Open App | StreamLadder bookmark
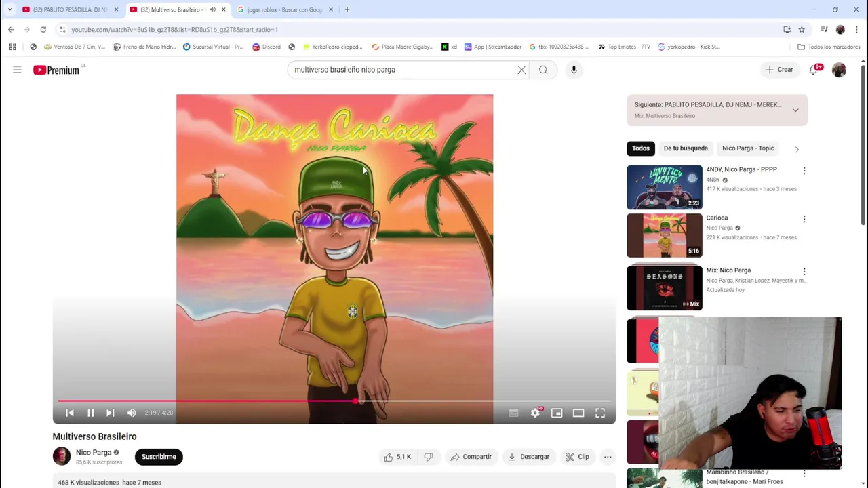The height and width of the screenshot is (488, 868). click(492, 47)
